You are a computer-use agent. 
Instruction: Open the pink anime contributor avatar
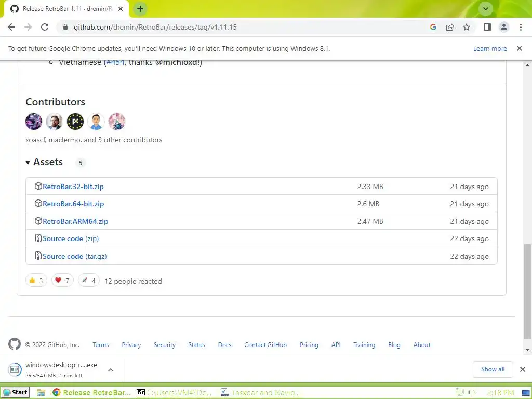117,122
